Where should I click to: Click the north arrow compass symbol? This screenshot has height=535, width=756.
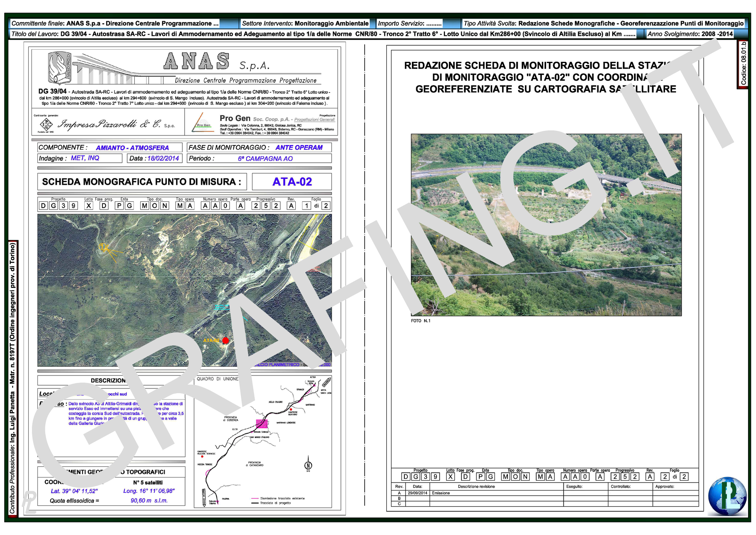tap(308, 465)
